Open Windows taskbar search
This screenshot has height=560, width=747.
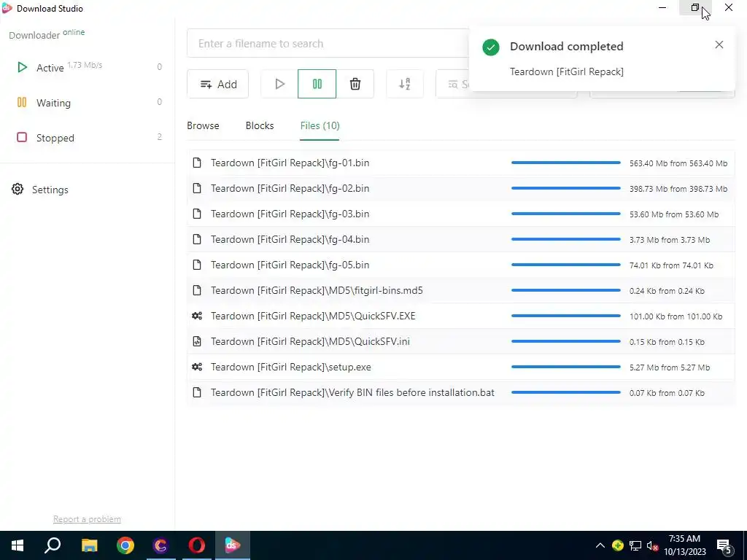pyautogui.click(x=53, y=545)
